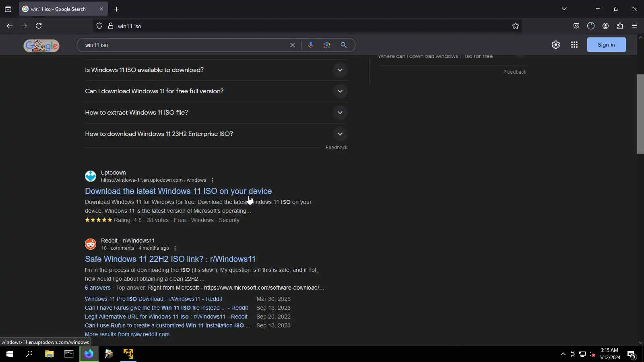
Task: Show hidden system tray icons
Action: tap(563, 354)
